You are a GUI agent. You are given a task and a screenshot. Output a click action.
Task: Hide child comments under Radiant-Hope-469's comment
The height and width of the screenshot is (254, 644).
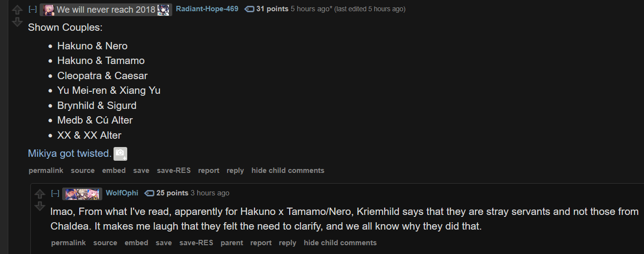pyautogui.click(x=288, y=170)
